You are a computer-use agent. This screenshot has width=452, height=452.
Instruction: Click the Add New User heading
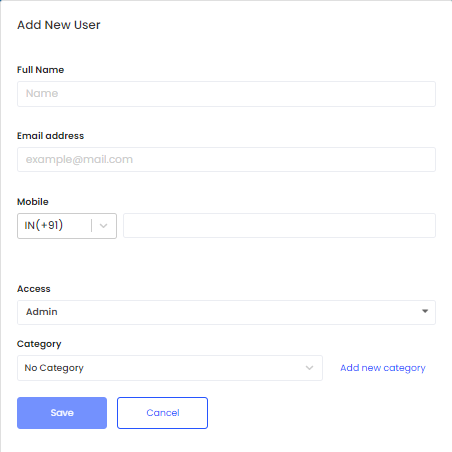tap(59, 25)
